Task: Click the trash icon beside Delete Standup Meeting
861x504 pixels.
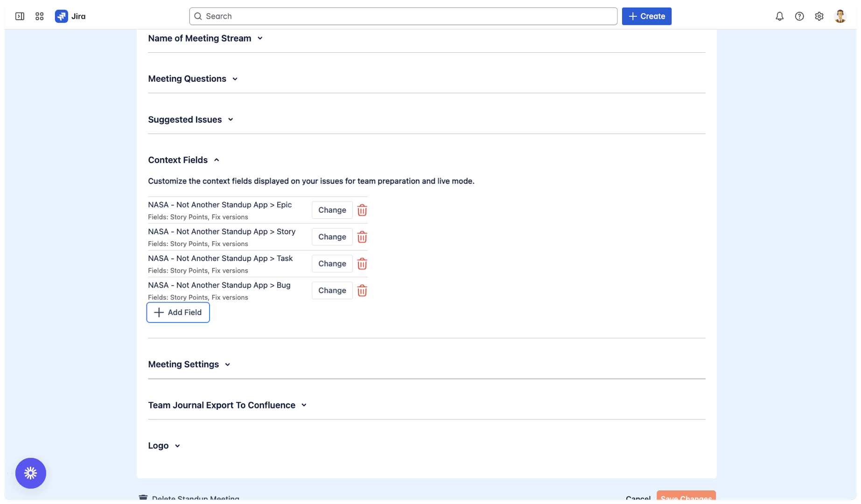Action: 143,498
